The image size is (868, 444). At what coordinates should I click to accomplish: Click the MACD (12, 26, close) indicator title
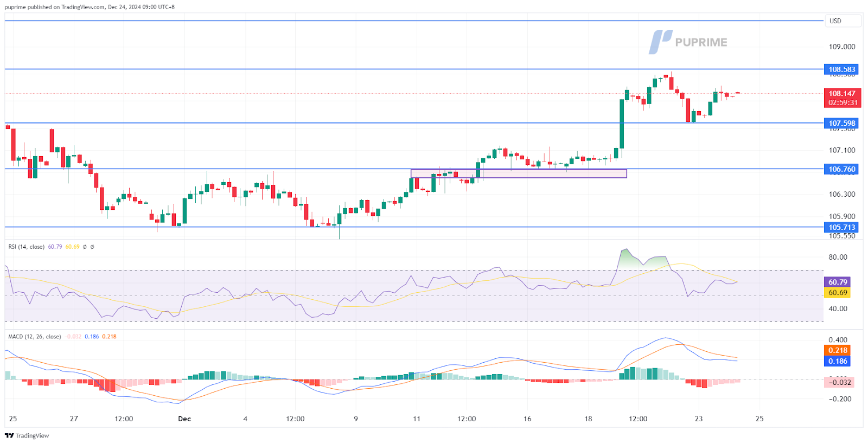tap(34, 337)
